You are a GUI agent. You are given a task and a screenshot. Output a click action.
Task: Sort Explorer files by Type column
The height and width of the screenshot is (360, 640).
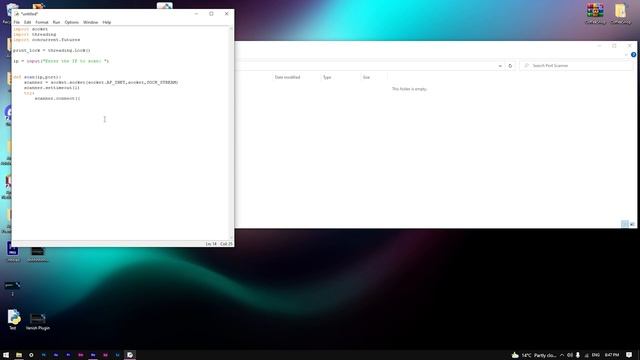click(327, 77)
